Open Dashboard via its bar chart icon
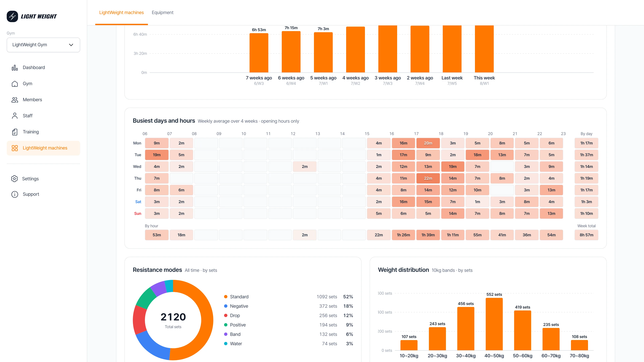 [15, 68]
